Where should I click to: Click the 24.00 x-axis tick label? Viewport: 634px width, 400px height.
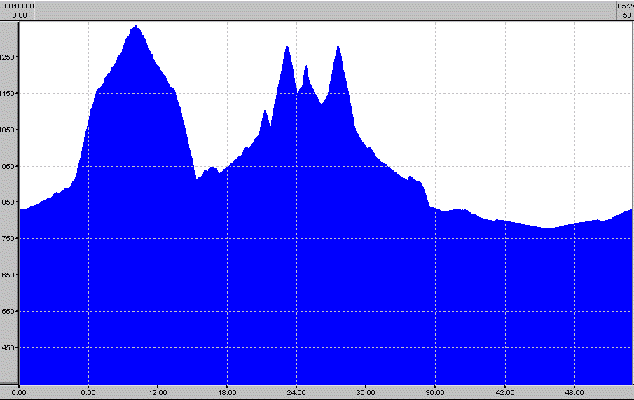click(x=296, y=392)
